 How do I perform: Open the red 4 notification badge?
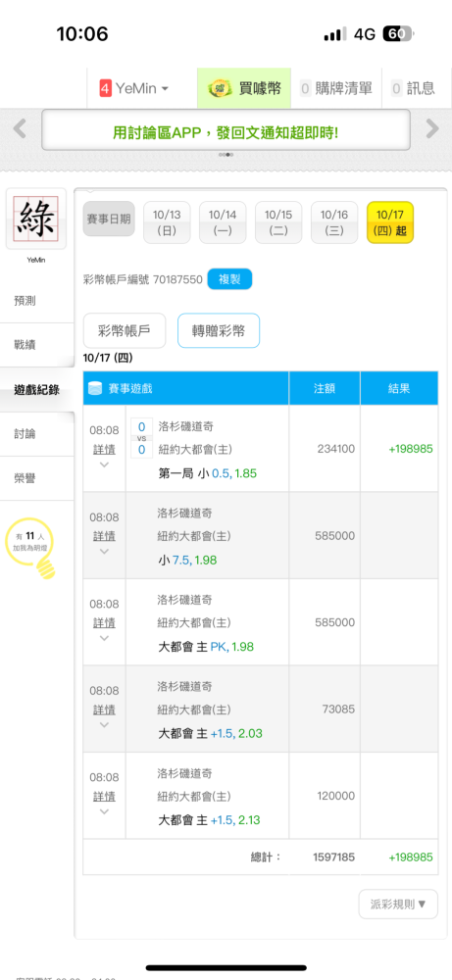pos(105,89)
